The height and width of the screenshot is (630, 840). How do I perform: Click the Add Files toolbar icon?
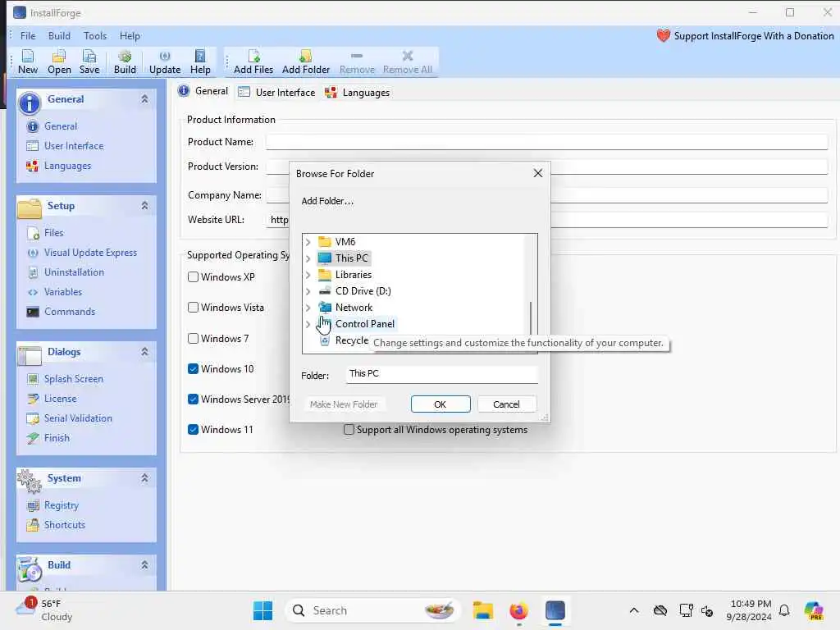(253, 62)
